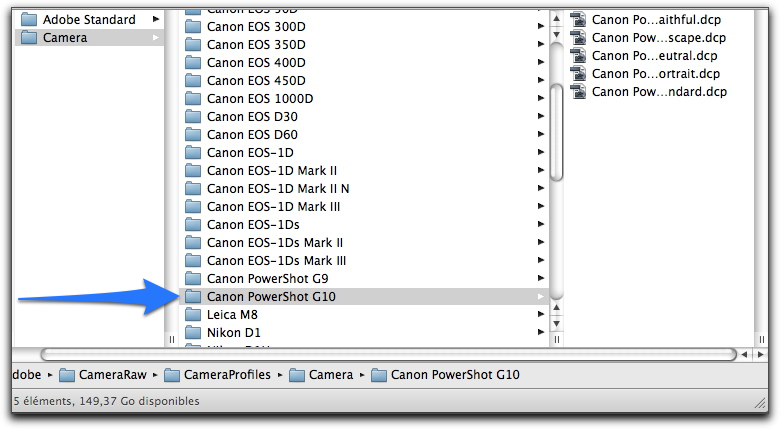Screen dimensions: 780x429
Task: Click the middle column's bottom scroll-down arrow
Action: [x=557, y=324]
